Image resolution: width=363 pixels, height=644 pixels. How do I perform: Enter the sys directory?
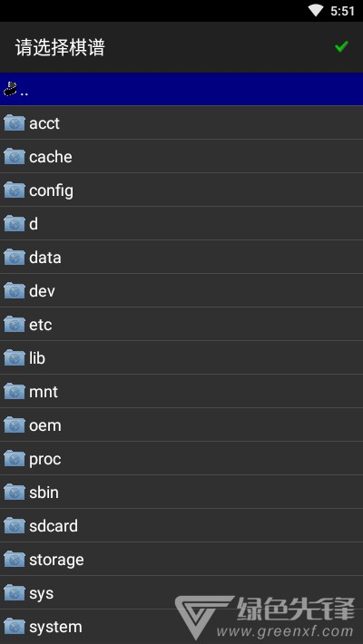tap(181, 593)
